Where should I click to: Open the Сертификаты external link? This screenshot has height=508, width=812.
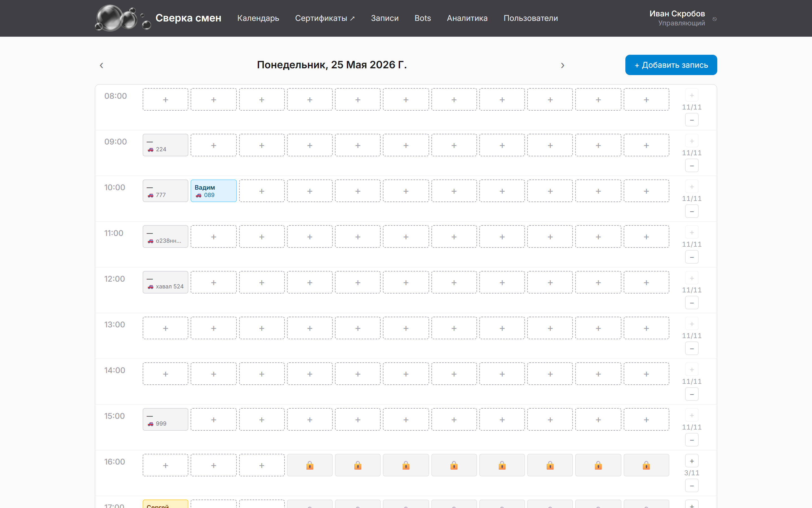point(325,18)
